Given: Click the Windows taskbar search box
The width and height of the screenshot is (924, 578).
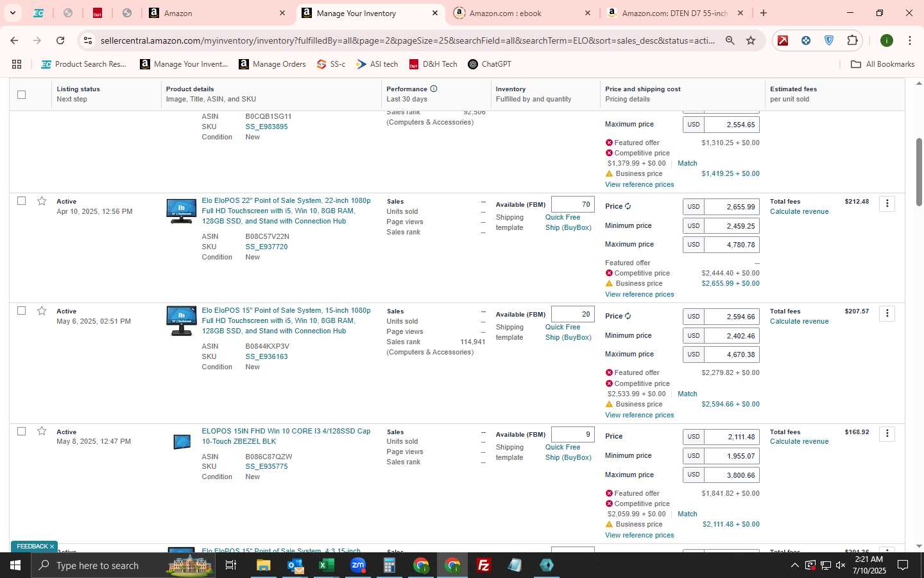Looking at the screenshot, I should [x=123, y=565].
